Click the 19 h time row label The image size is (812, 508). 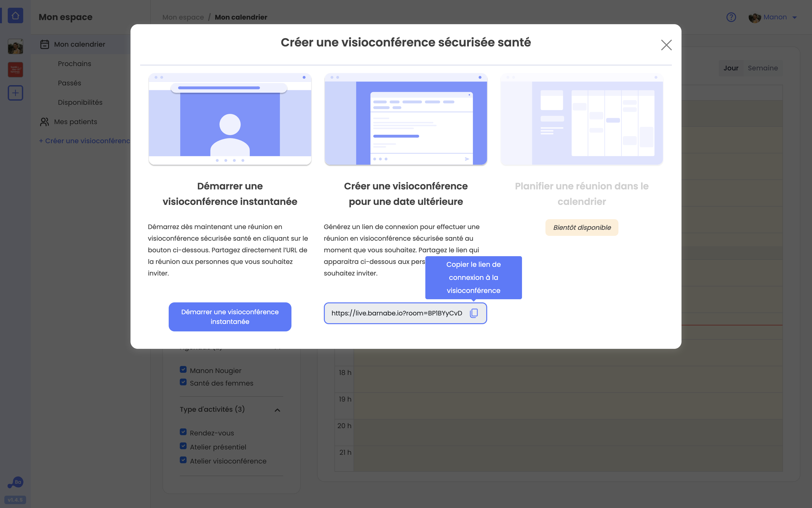click(x=345, y=399)
